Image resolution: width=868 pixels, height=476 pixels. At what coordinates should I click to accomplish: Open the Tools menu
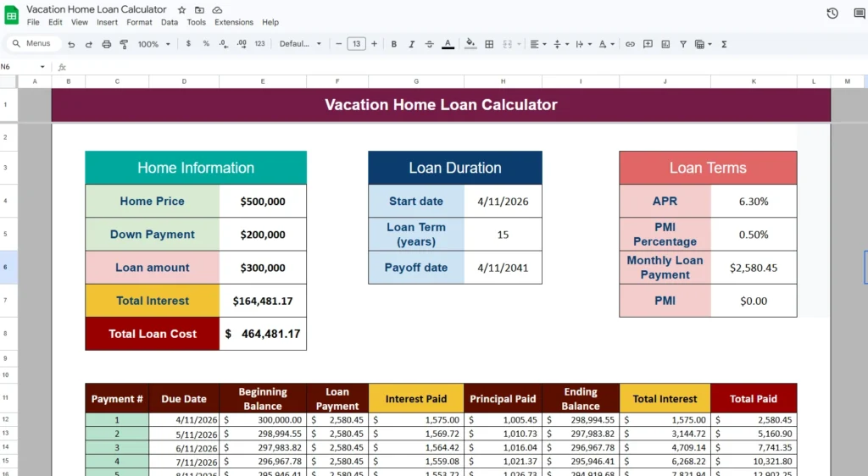tap(196, 22)
